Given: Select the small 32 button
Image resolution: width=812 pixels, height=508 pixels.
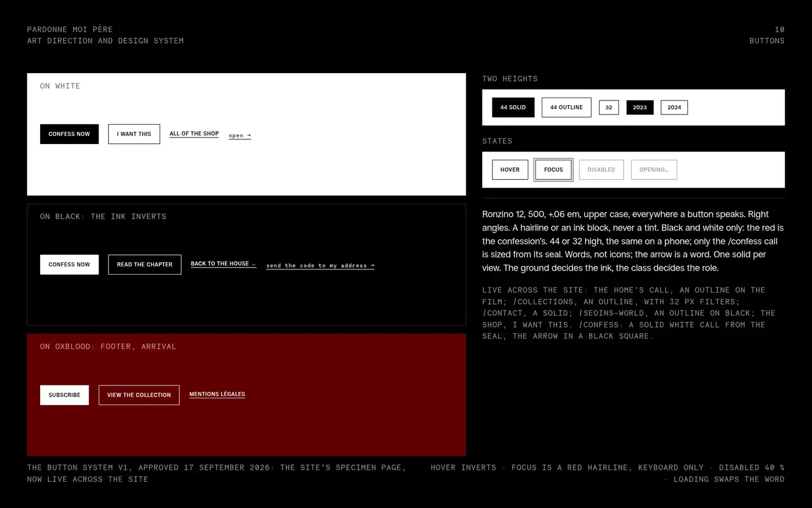Looking at the screenshot, I should pos(609,107).
